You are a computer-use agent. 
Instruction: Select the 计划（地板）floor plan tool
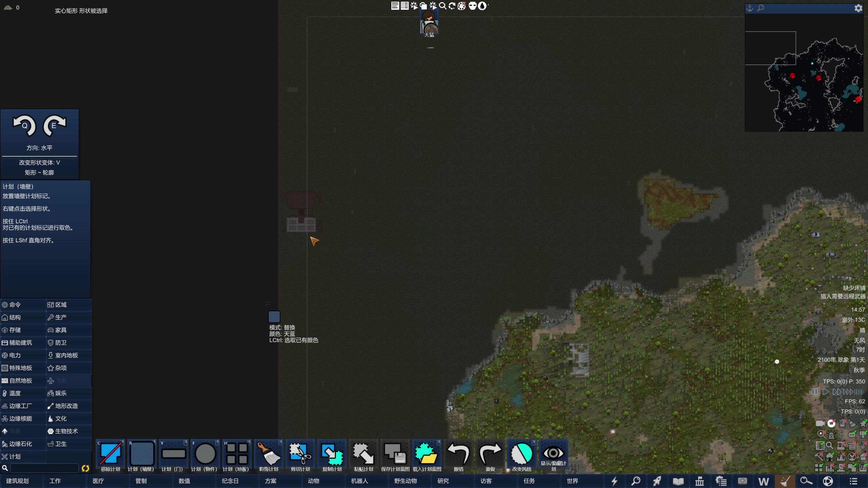(x=237, y=456)
